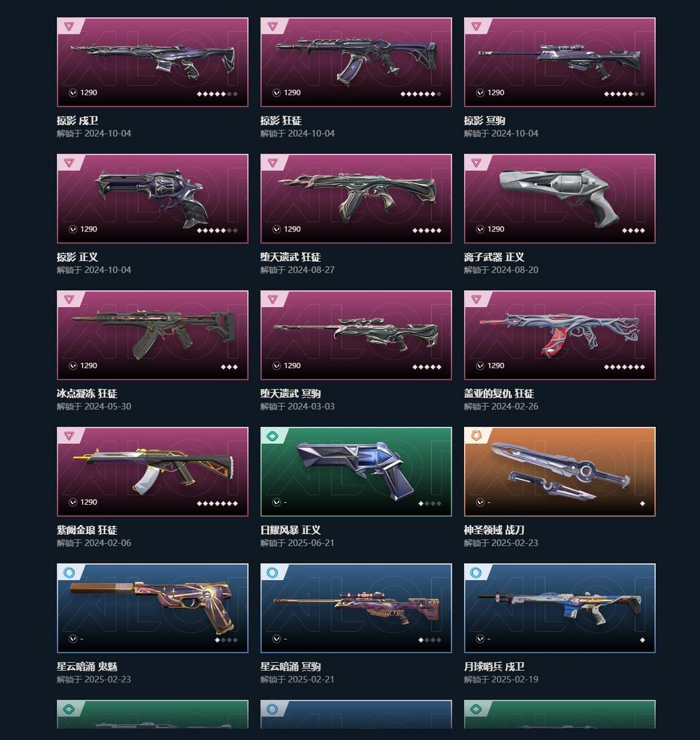
Task: Click the 盖亚的复仇 狂徒 title text
Action: tap(499, 393)
